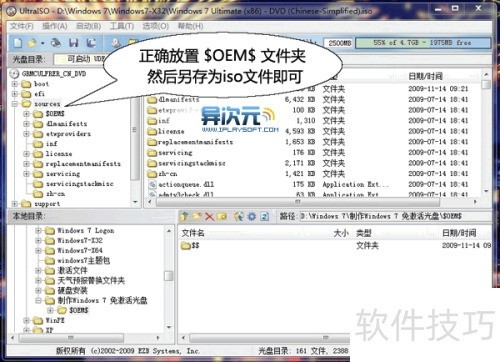500x362 pixels.
Task: Click the icon showing number 2
Action: (x=264, y=217)
